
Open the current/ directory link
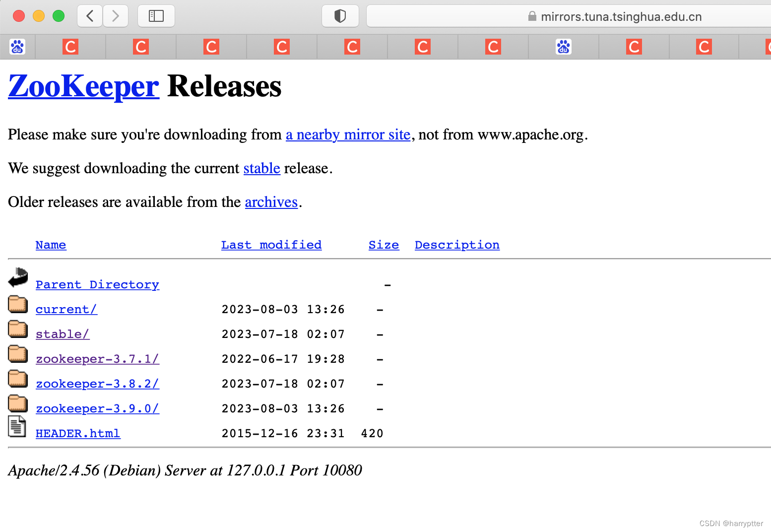click(x=66, y=309)
